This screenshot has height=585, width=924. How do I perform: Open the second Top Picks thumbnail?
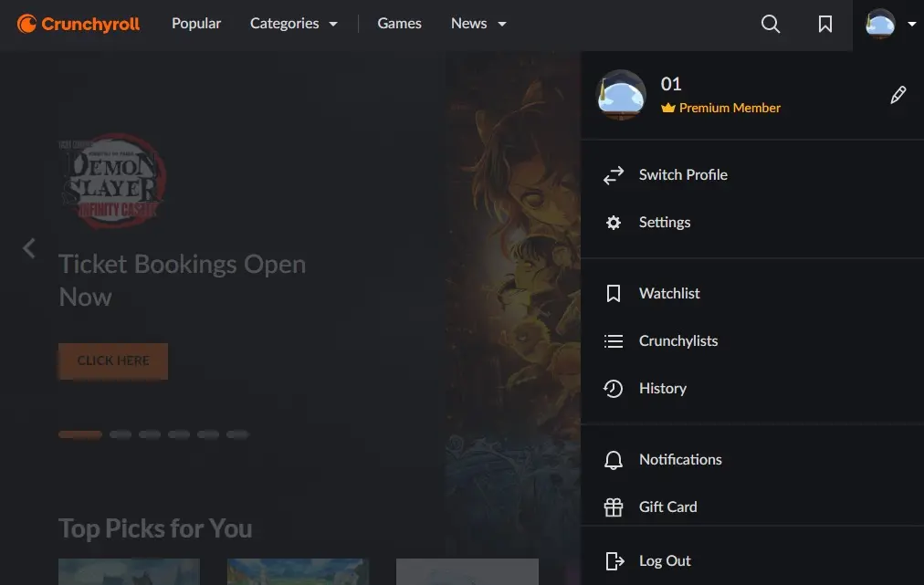click(299, 571)
